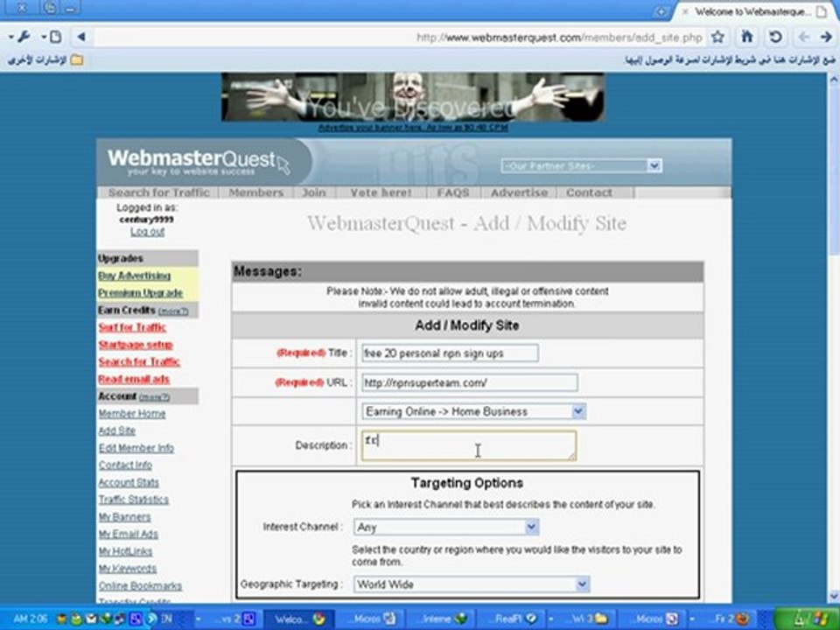Open Read email ads link
Image resolution: width=840 pixels, height=630 pixels.
pyautogui.click(x=134, y=379)
